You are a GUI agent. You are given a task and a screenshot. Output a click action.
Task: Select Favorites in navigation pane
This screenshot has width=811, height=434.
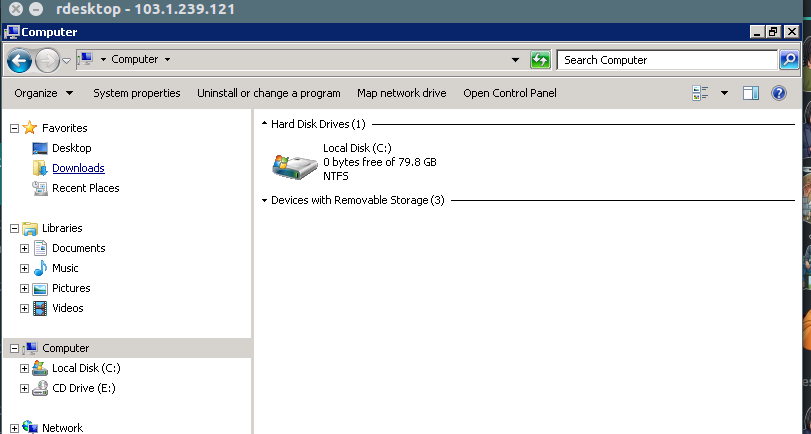(65, 128)
